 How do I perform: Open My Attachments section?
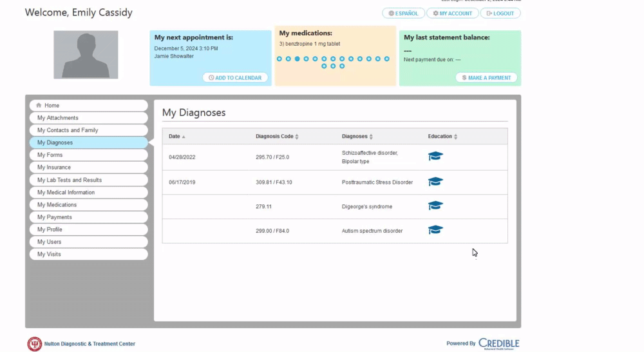point(89,117)
